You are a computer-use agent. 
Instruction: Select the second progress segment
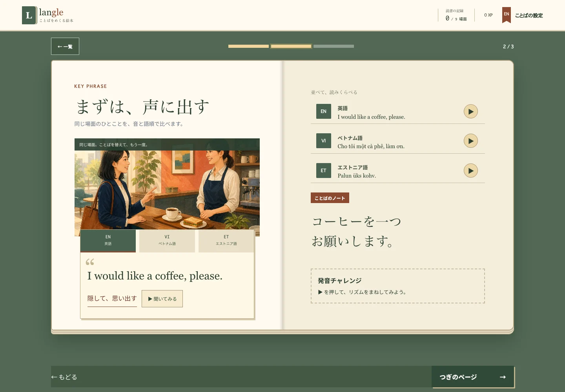(x=291, y=46)
